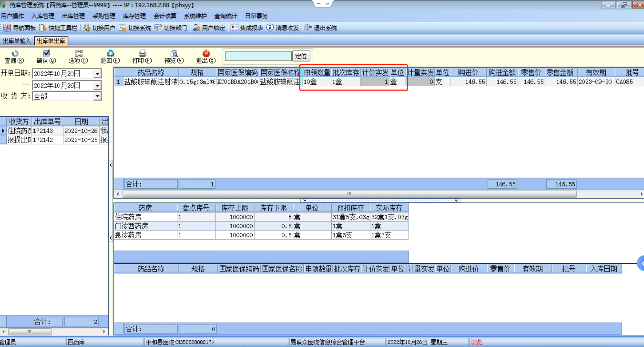Open the 入库管理 menu

click(43, 16)
